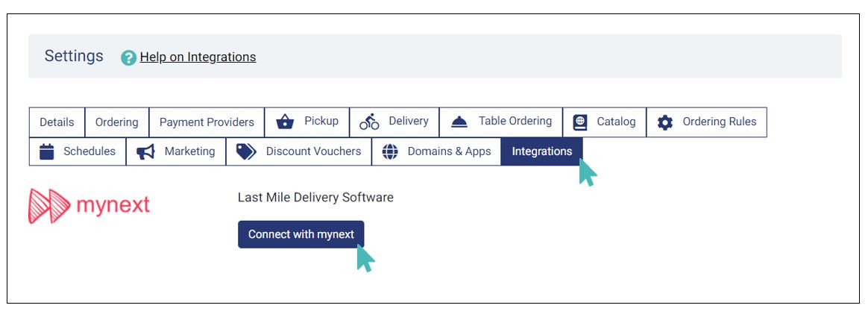Screen dimensions: 868x320
Task: Click the Pickup basket icon
Action: tap(285, 122)
